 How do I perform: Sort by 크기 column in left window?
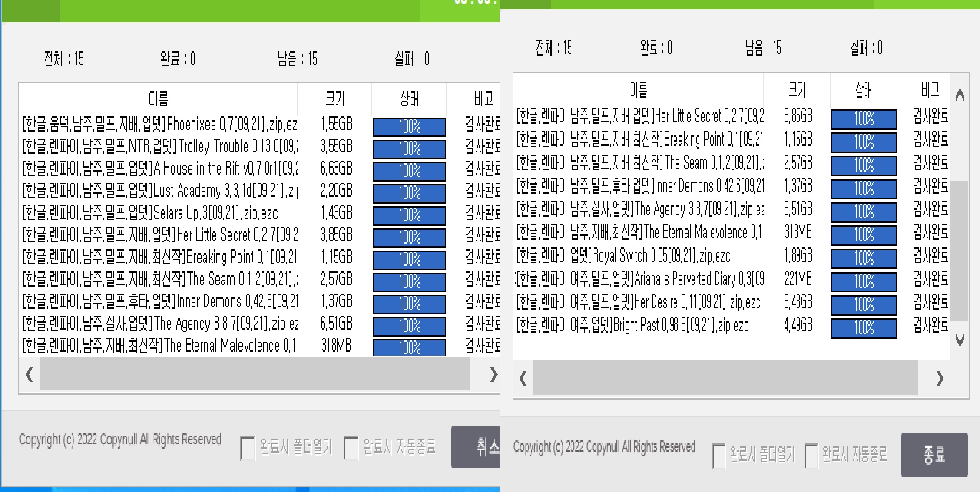click(335, 99)
